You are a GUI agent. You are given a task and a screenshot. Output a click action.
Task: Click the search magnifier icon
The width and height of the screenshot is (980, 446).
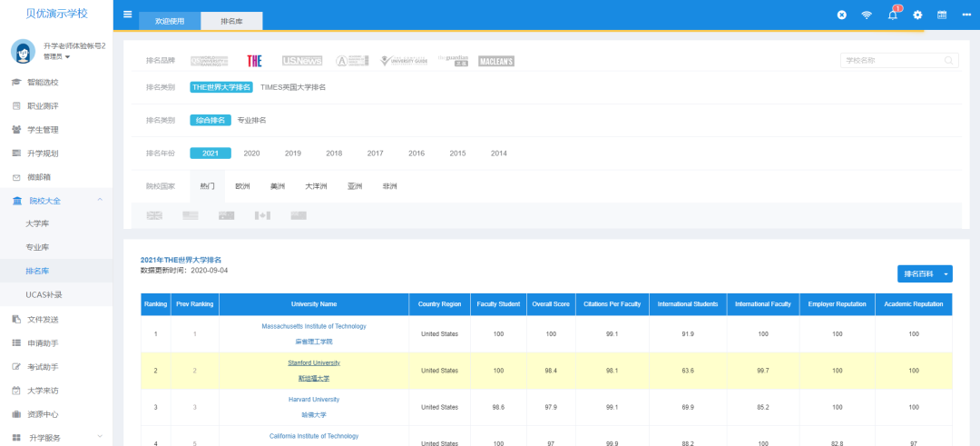coord(949,61)
